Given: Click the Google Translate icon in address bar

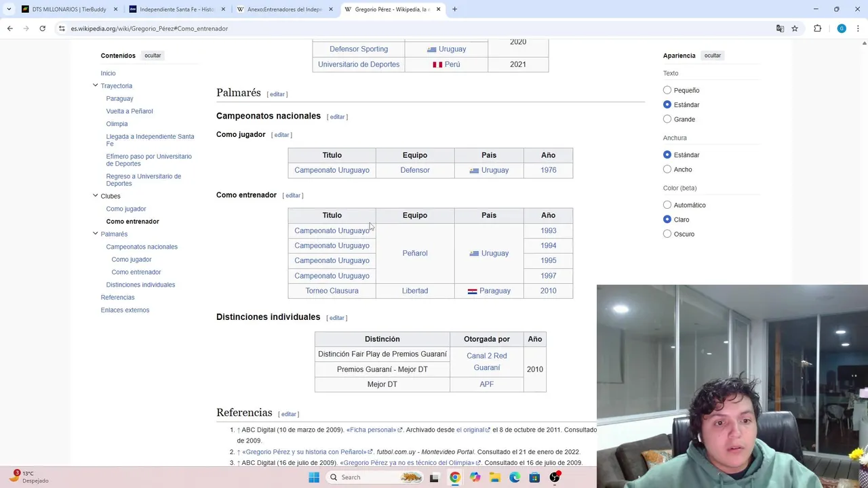Looking at the screenshot, I should click(x=780, y=28).
